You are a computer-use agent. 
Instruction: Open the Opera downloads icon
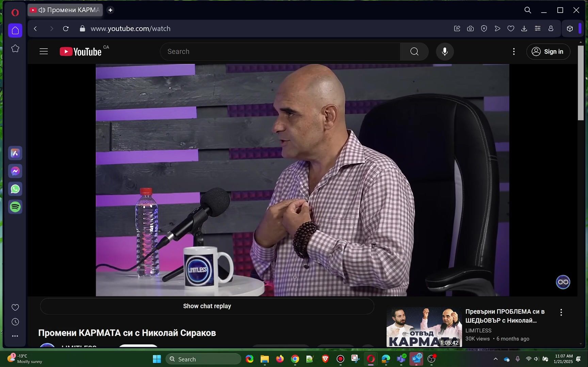524,29
